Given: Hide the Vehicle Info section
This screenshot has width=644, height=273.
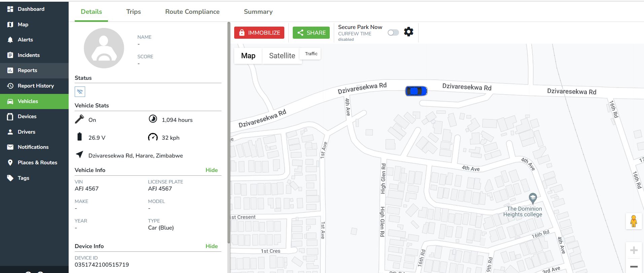Looking at the screenshot, I should coord(211,170).
